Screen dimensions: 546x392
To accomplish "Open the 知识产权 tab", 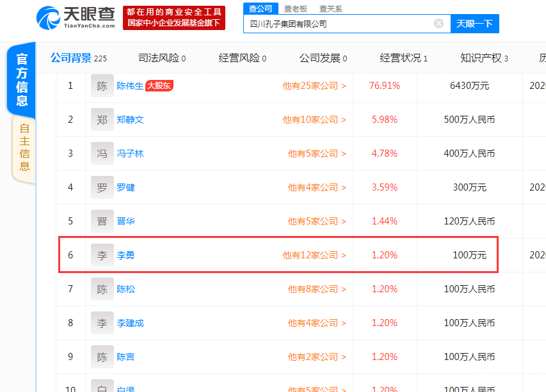I will tap(484, 58).
